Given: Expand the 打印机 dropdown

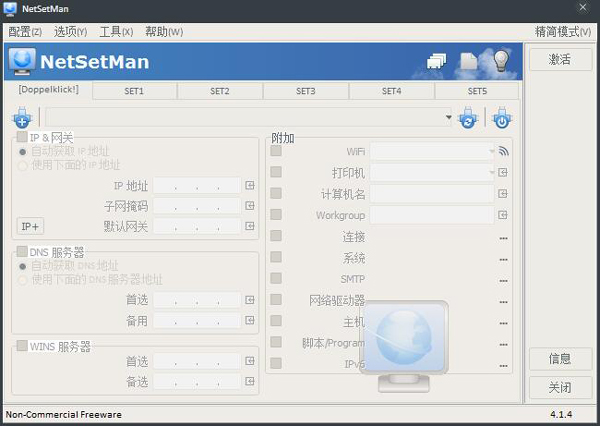Looking at the screenshot, I should pos(491,173).
